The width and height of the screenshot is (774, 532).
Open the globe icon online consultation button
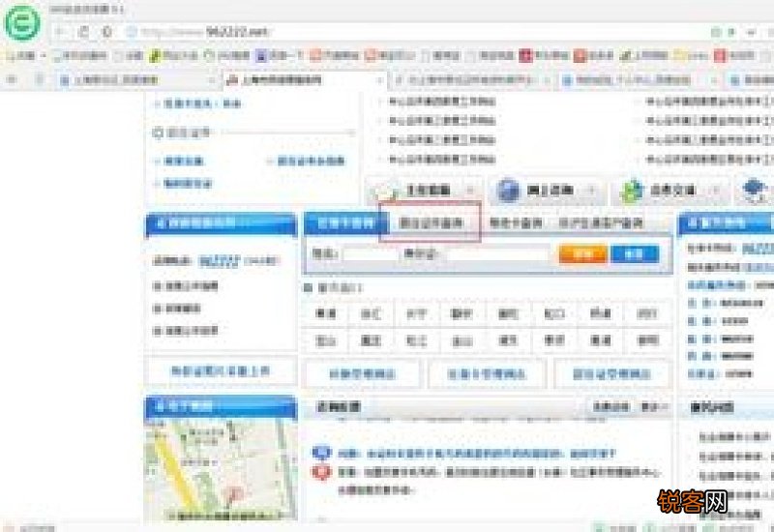pos(548,191)
